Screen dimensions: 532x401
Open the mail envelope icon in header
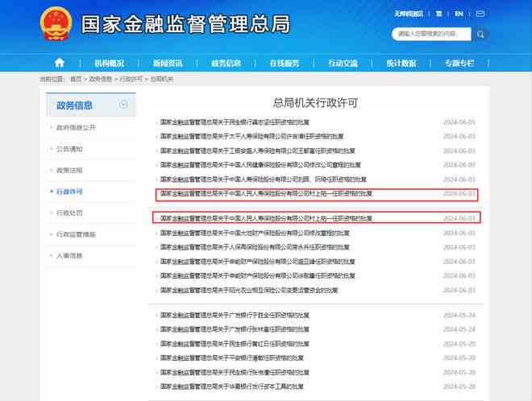click(x=480, y=14)
